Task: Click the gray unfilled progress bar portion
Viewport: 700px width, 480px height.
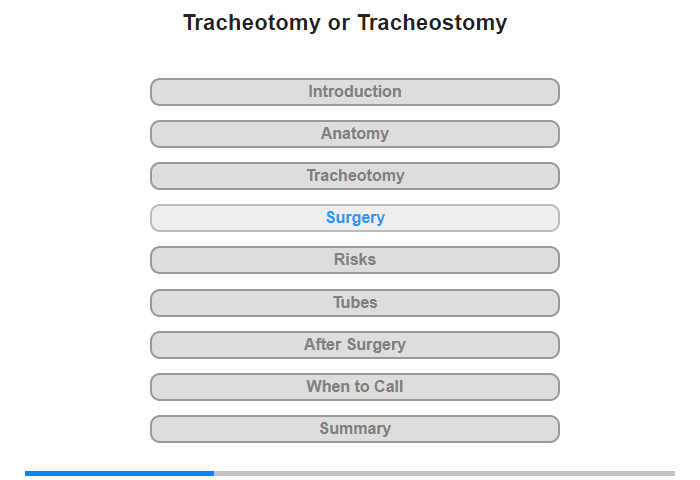Action: click(444, 473)
